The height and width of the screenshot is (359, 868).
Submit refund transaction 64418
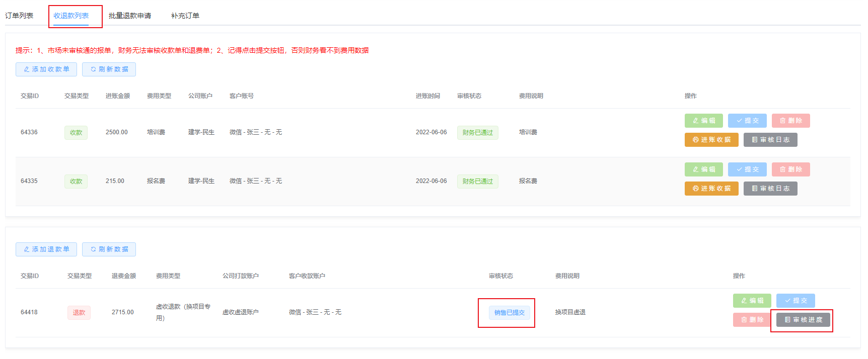795,301
